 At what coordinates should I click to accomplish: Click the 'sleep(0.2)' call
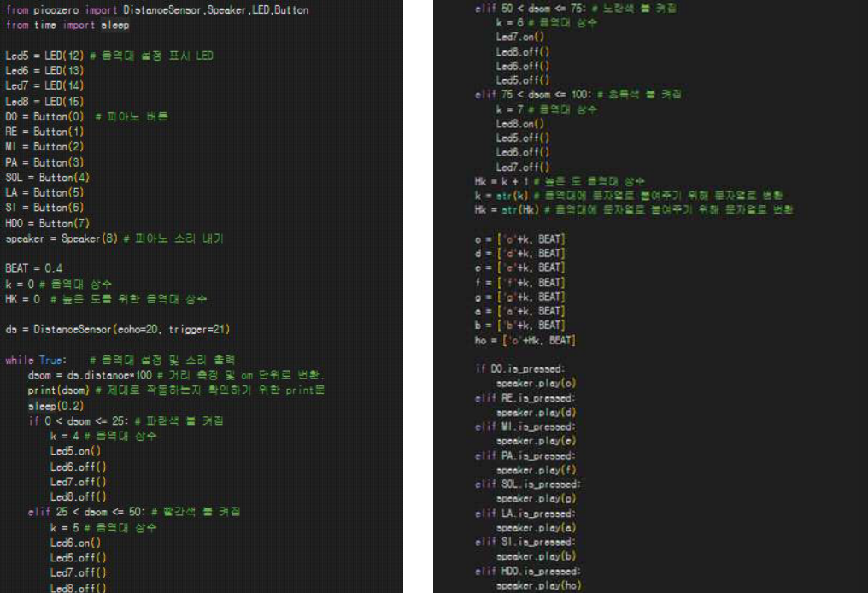[x=50, y=407]
